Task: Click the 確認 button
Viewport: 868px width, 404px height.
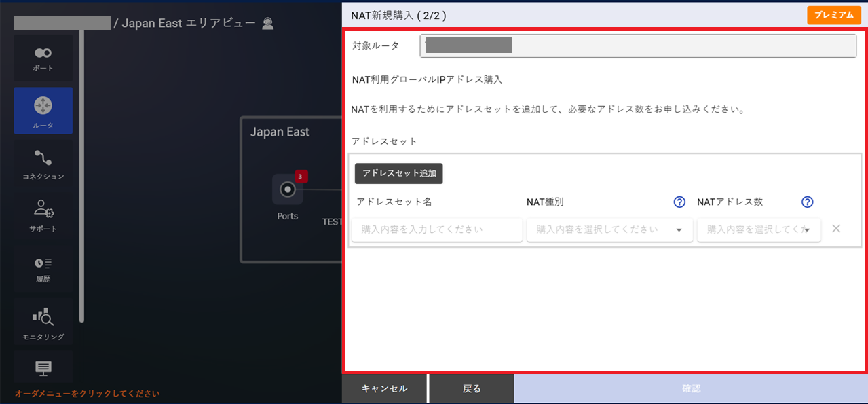Action: (x=691, y=388)
